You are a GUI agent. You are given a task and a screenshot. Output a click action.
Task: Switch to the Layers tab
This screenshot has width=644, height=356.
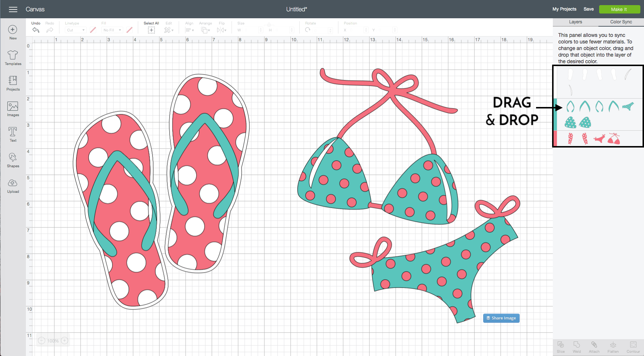[x=575, y=22]
